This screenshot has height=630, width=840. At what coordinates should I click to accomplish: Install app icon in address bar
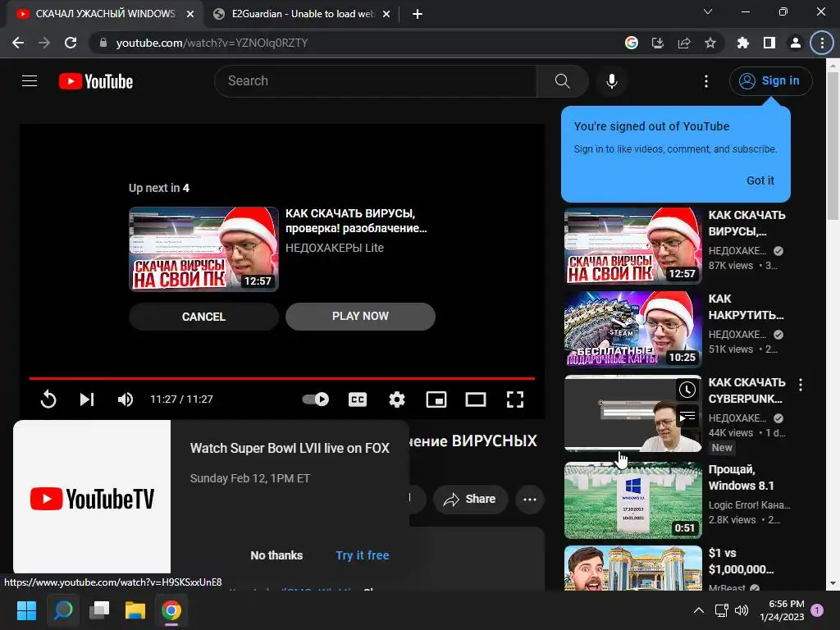coord(657,43)
